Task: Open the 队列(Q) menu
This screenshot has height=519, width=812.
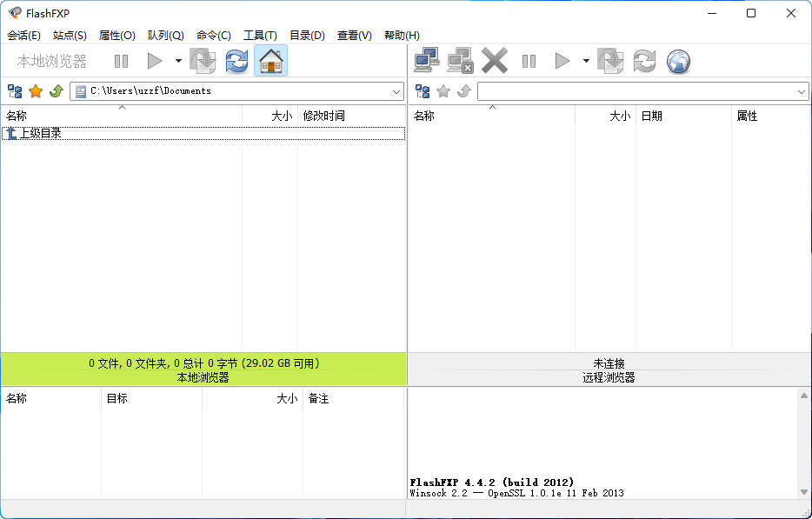Action: point(166,36)
